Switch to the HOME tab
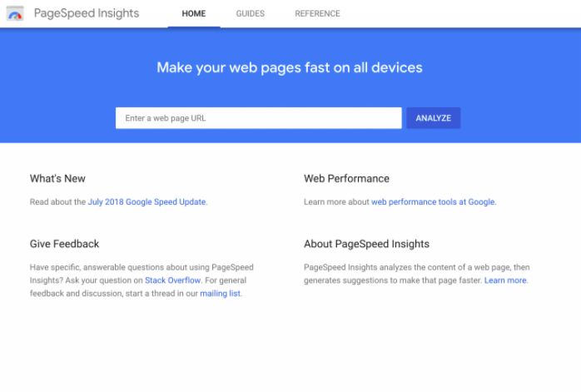This screenshot has width=581, height=392. 194,13
